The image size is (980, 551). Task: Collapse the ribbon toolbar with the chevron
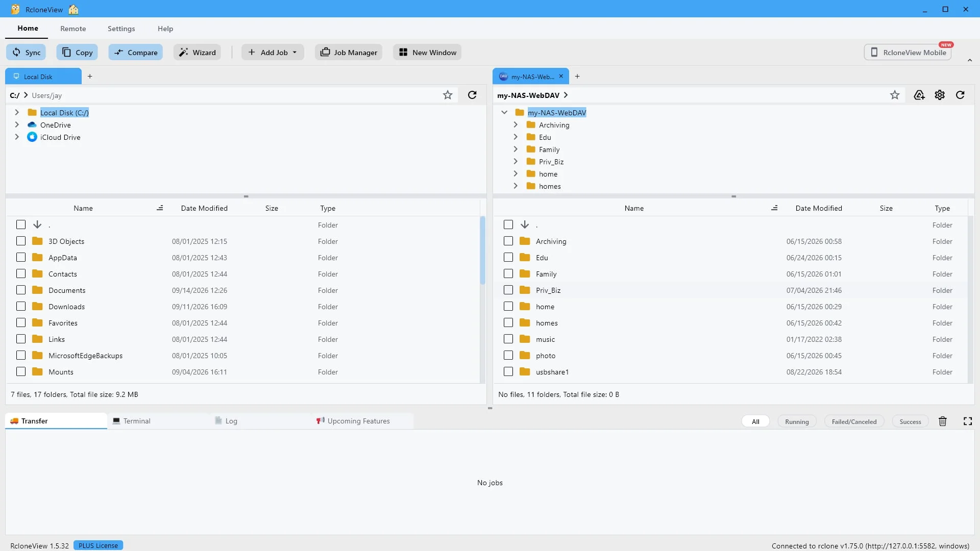[x=970, y=60]
